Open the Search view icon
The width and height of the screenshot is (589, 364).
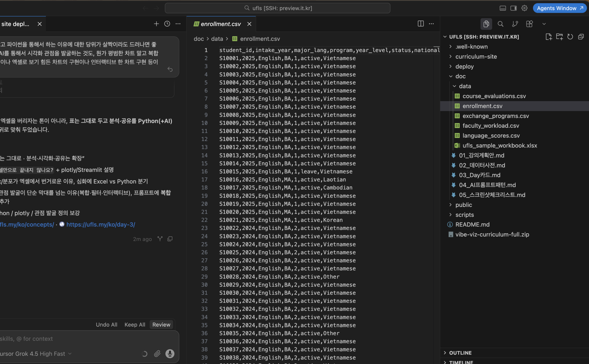500,24
